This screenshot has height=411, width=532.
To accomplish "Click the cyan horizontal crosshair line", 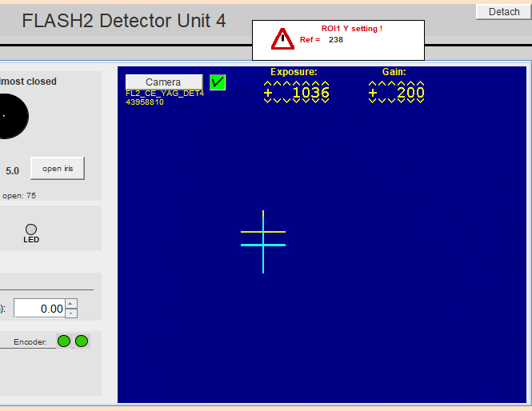I will click(263, 245).
